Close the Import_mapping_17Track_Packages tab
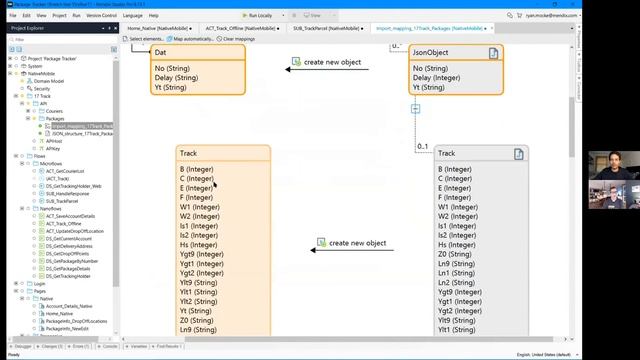The height and width of the screenshot is (360, 640). (491, 28)
